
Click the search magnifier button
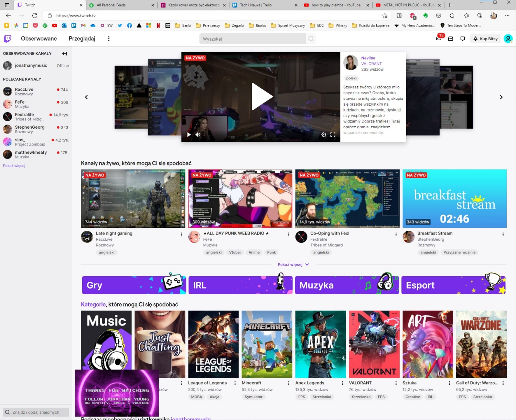[x=311, y=39]
